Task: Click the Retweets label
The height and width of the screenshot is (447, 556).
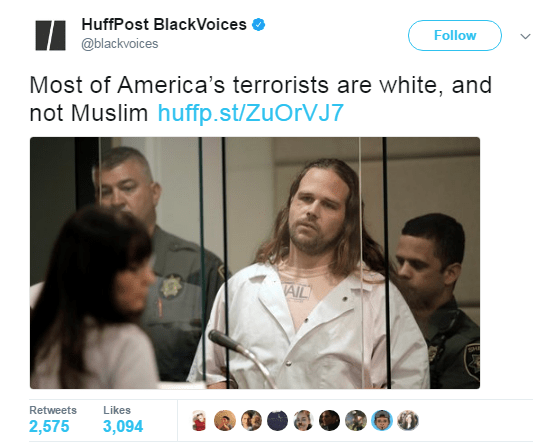Action: tap(53, 410)
